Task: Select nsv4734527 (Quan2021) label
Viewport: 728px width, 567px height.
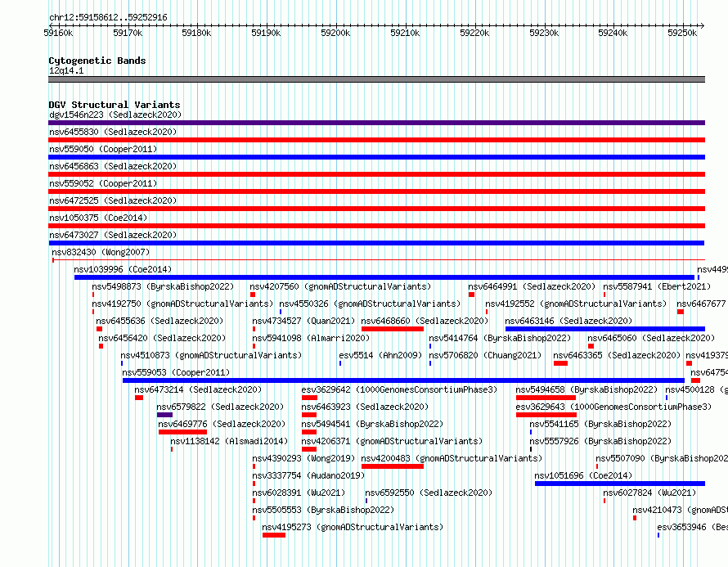Action: [303, 321]
